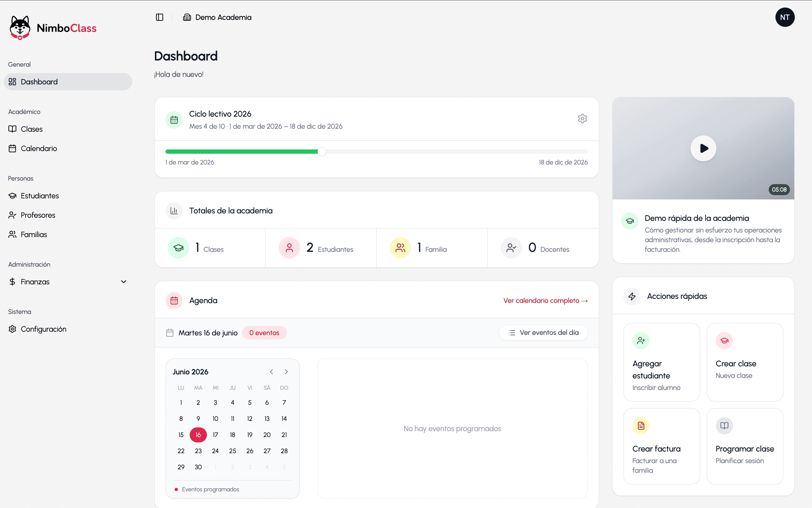Image resolution: width=812 pixels, height=508 pixels.
Task: Click '1 Familia' total
Action: pos(432,248)
